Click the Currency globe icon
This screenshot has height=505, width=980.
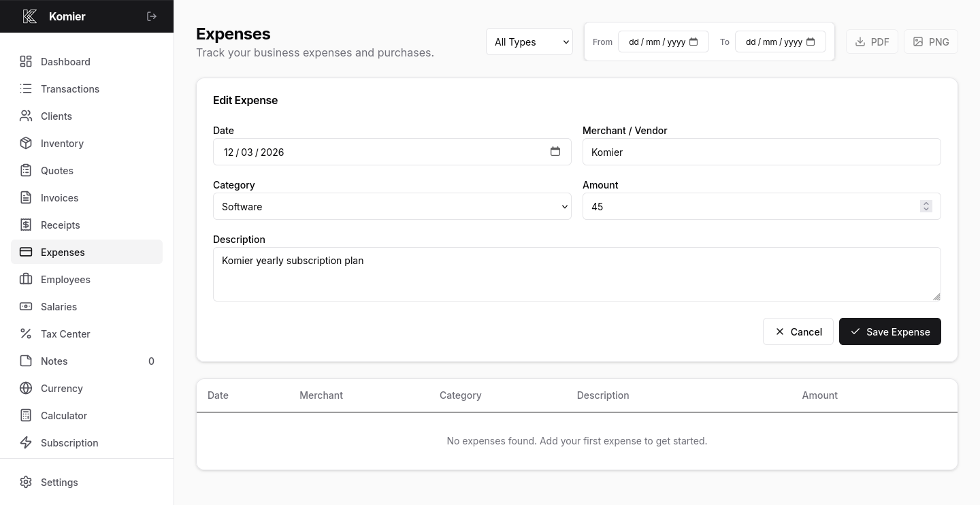pos(26,388)
